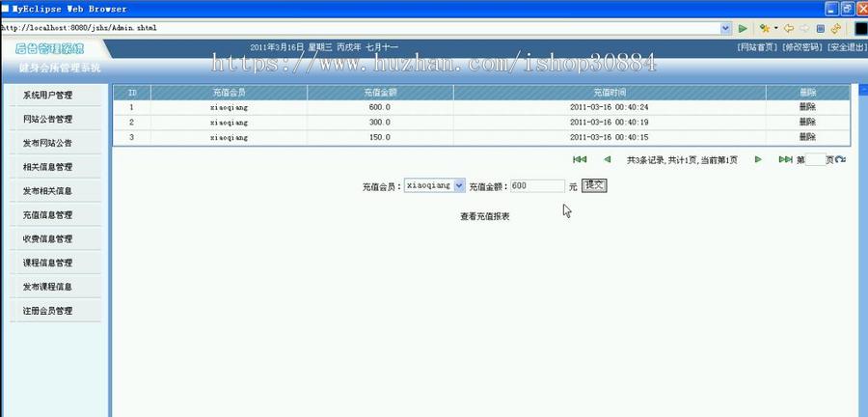Click the ID column header
The image size is (868, 417).
132,93
